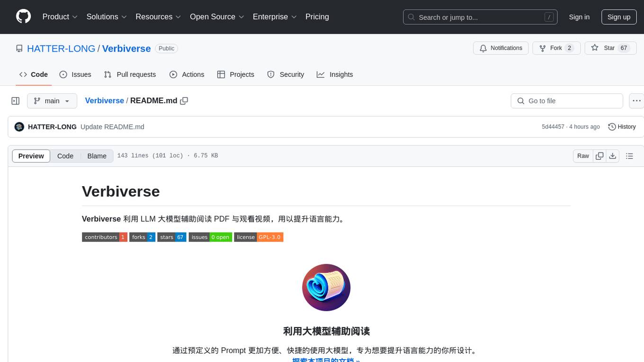
Task: Switch to the Projects tab
Action: [x=236, y=74]
